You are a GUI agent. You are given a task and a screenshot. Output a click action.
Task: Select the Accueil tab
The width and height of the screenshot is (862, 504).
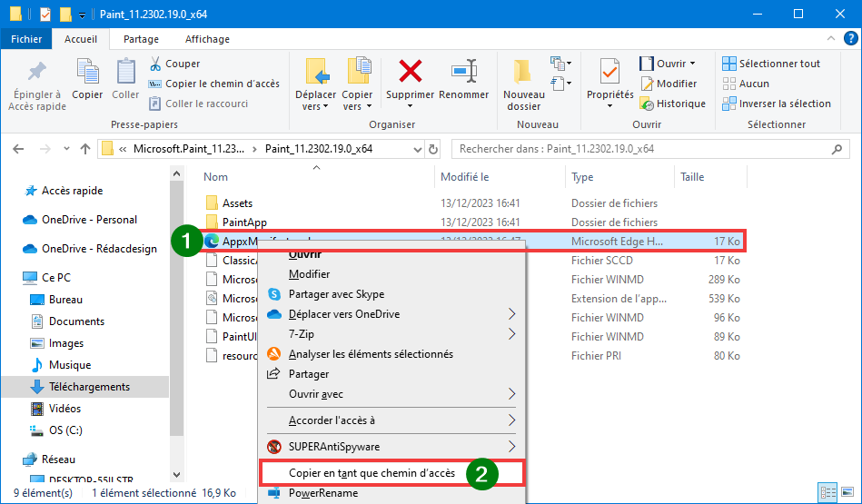click(81, 39)
